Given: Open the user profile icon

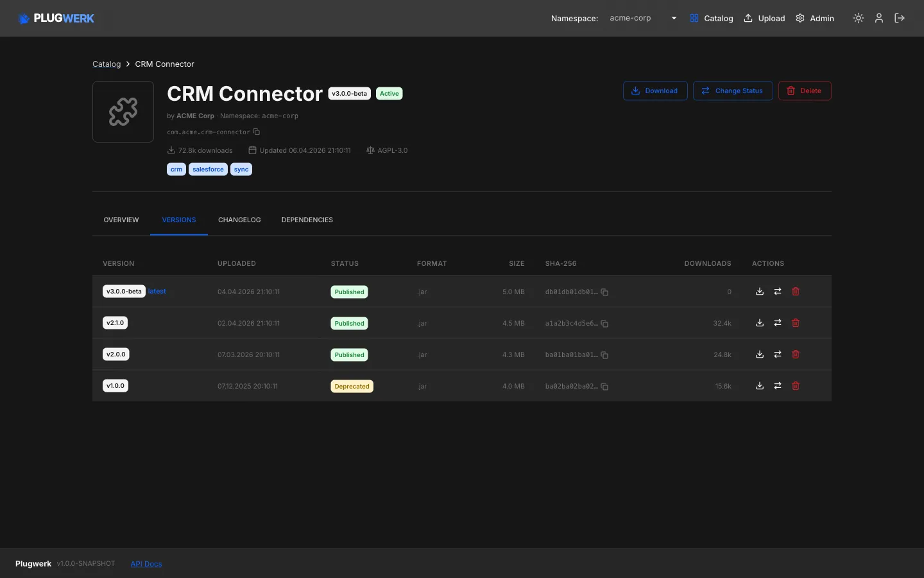Looking at the screenshot, I should pos(878,18).
